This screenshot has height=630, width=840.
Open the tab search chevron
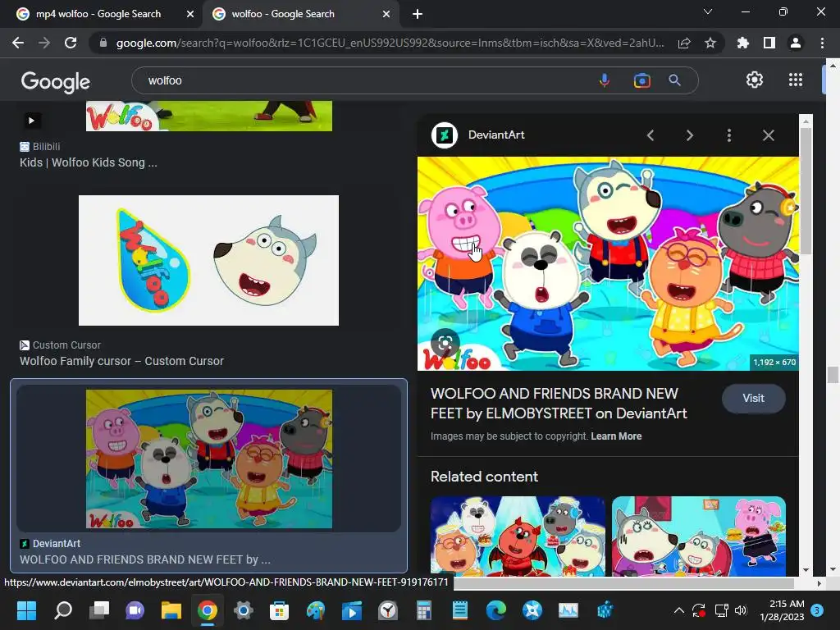click(x=708, y=11)
